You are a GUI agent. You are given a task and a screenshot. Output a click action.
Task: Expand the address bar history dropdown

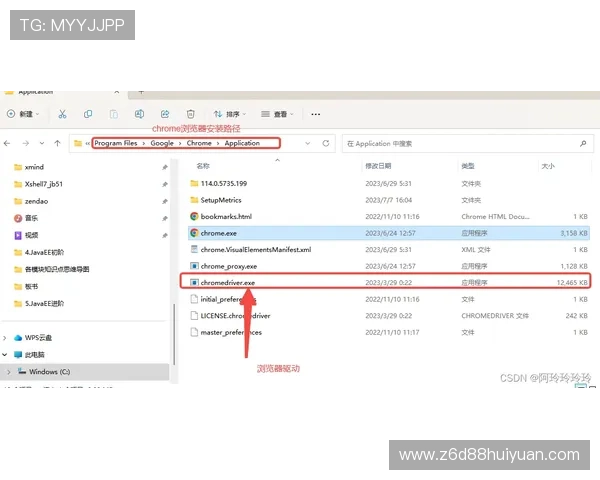click(x=308, y=143)
